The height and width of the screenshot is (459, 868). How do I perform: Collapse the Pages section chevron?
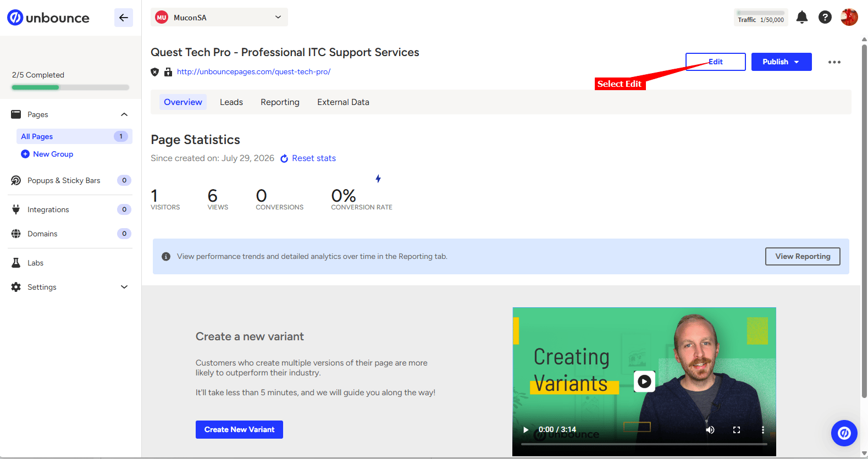point(124,114)
